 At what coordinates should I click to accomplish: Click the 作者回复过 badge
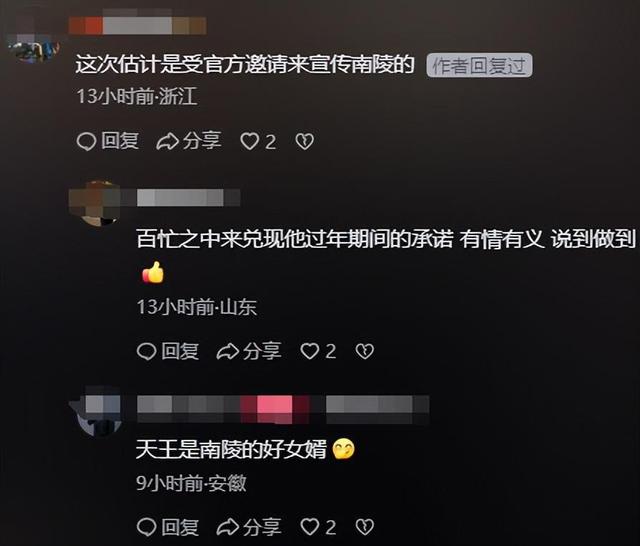coord(479,65)
